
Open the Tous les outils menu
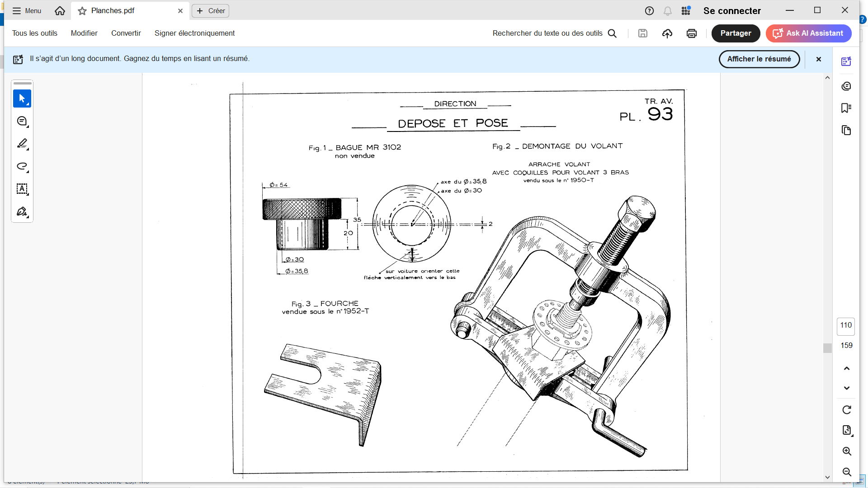35,33
